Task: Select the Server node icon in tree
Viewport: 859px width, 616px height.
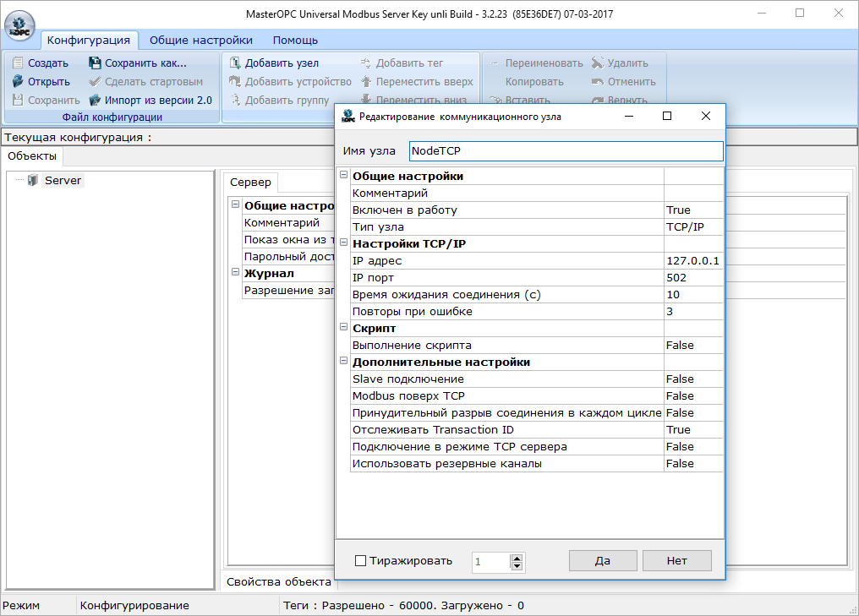Action: point(33,180)
